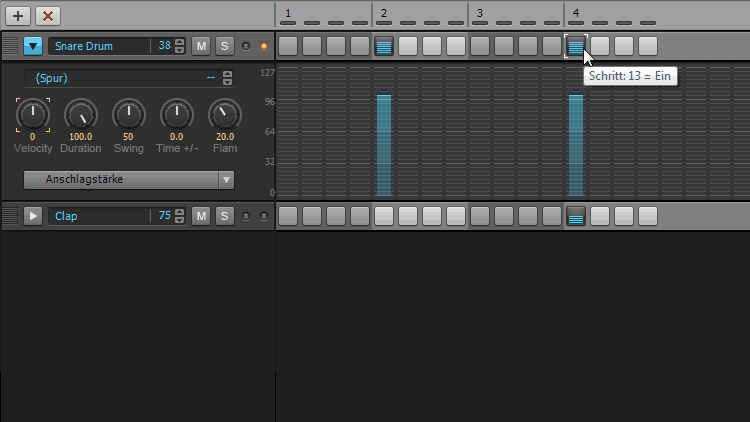
Task: Click the Snare Drum name field
Action: (98, 46)
